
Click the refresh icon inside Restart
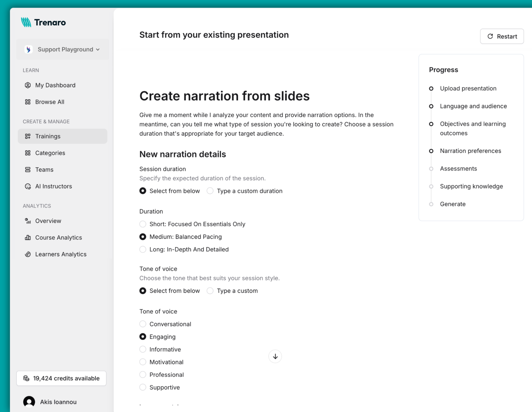point(490,36)
